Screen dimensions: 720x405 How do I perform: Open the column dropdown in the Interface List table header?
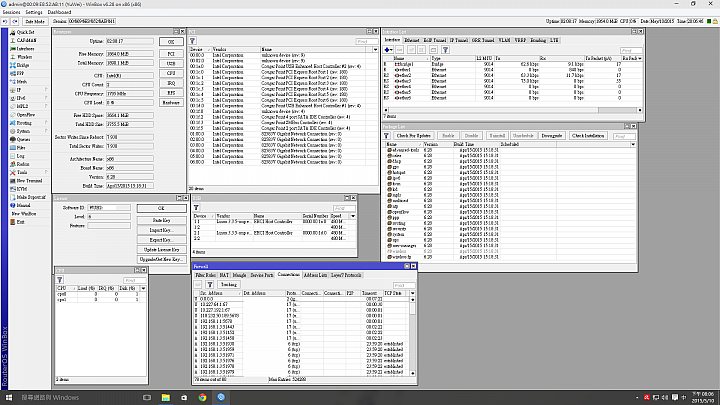[640, 58]
